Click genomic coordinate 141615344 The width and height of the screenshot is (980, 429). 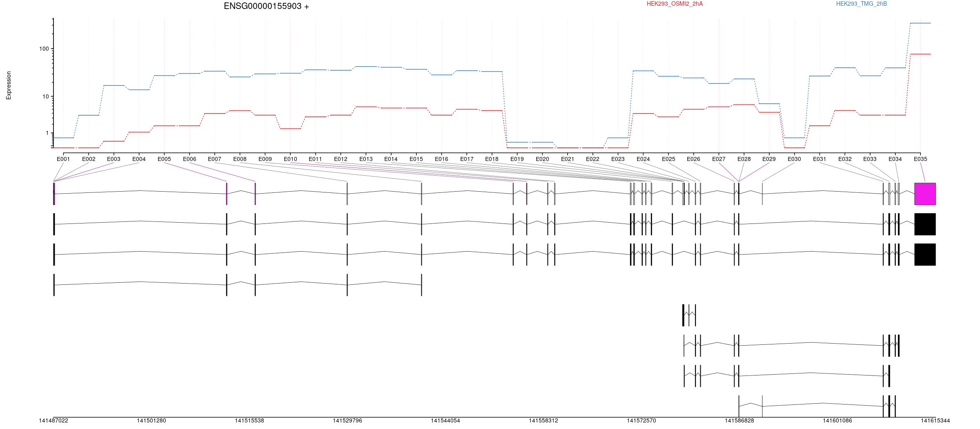pos(935,420)
